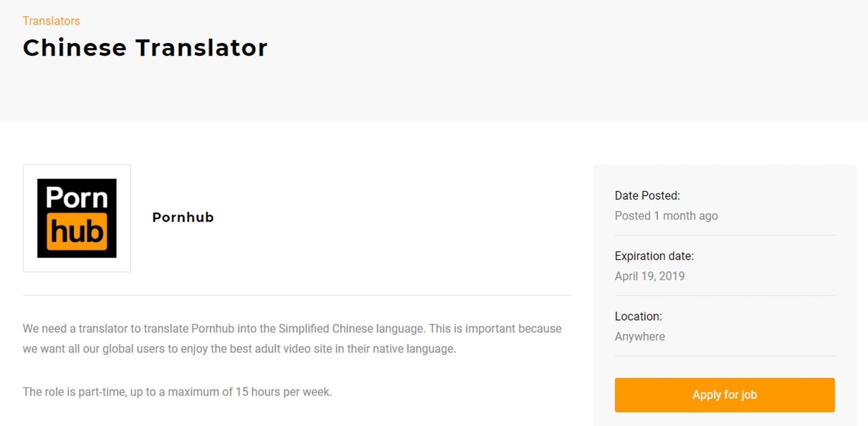Select the April 19, 2019 date text
868x426 pixels.
click(x=649, y=276)
